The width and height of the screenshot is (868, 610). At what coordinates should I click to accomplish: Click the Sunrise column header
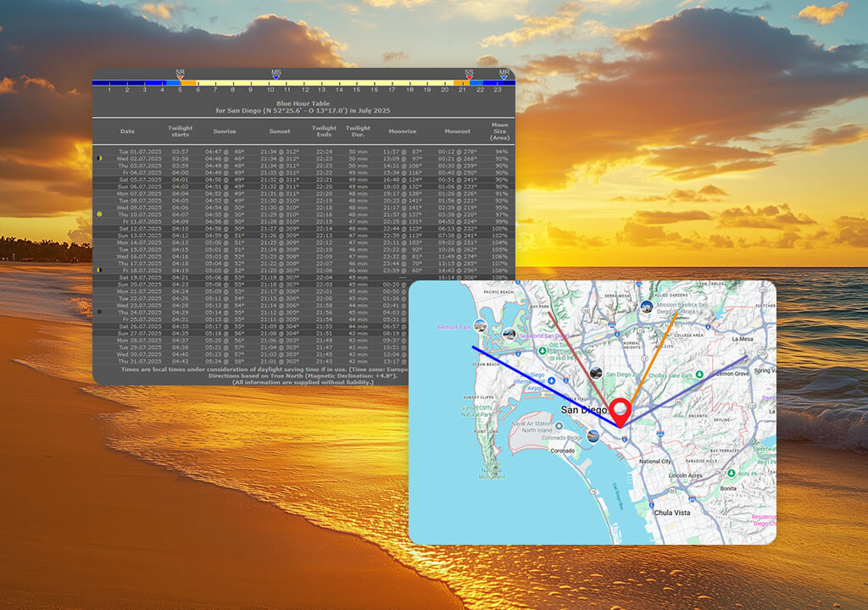(225, 131)
